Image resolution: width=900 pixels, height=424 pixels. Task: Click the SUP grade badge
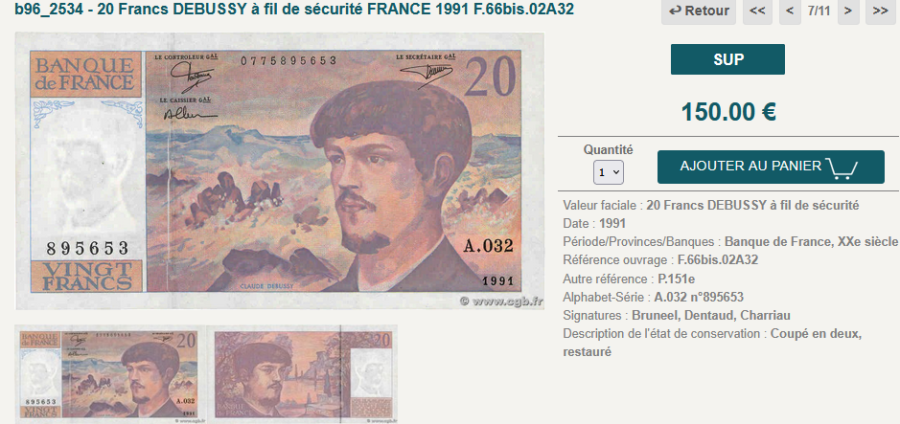pyautogui.click(x=727, y=60)
